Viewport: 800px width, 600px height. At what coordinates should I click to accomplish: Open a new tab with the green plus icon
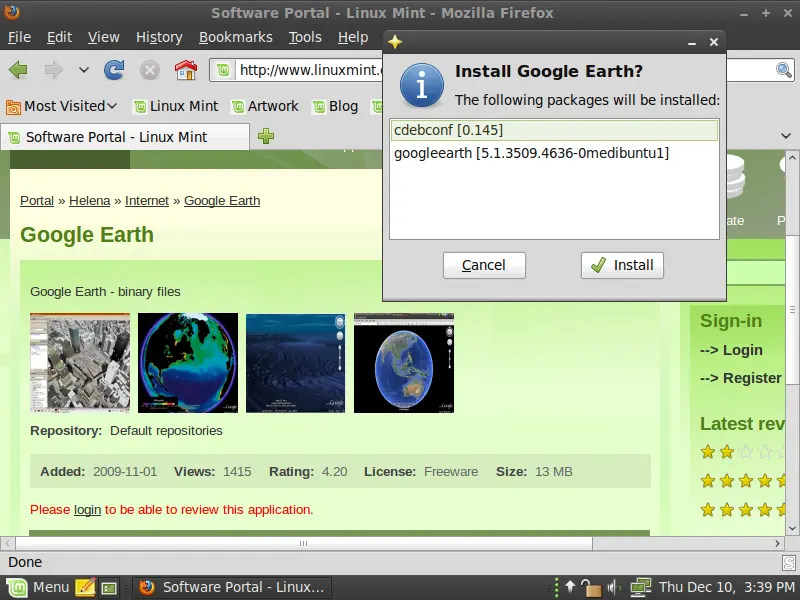click(x=266, y=136)
